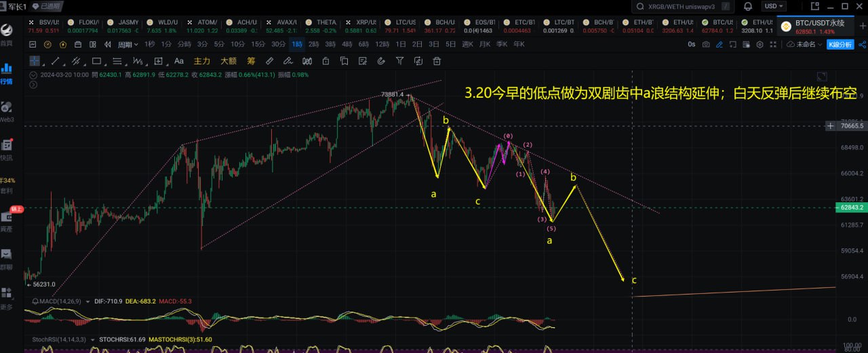The height and width of the screenshot is (353, 868).
Task: Click the XRGB/WETH search field
Action: 684,6
